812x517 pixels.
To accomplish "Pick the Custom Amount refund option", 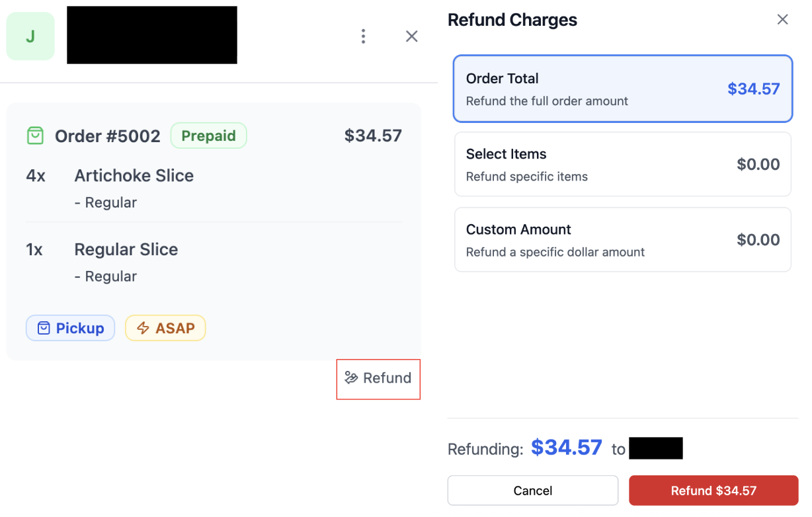I will tap(622, 239).
